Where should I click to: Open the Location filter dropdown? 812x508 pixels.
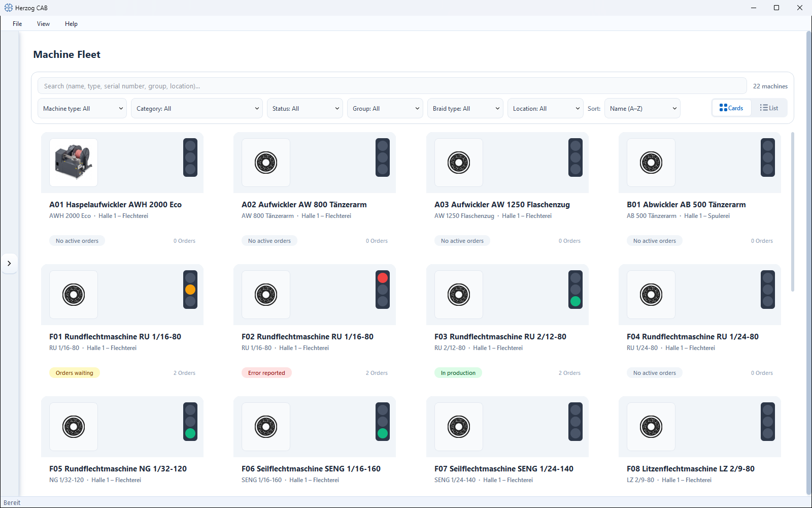pos(546,108)
